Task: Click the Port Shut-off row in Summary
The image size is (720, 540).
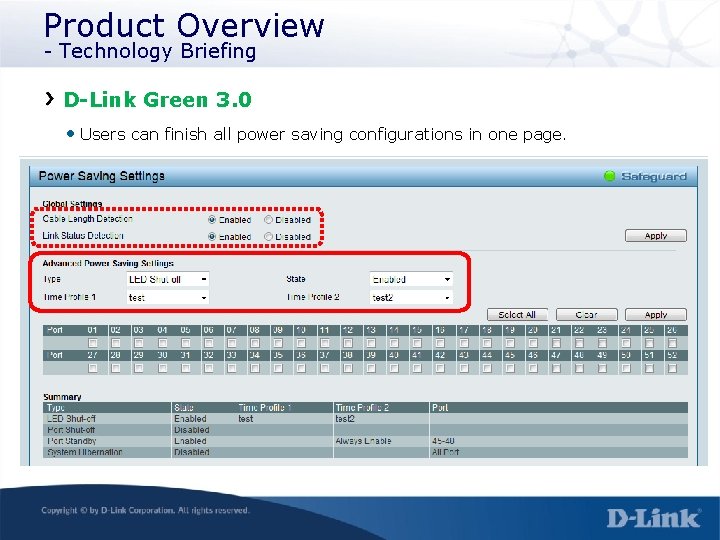Action: (x=366, y=430)
